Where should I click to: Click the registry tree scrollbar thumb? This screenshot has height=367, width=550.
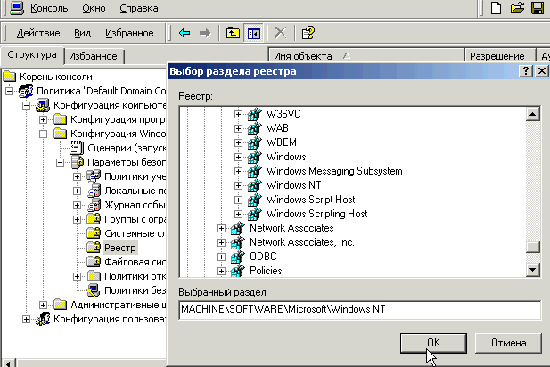(x=533, y=246)
